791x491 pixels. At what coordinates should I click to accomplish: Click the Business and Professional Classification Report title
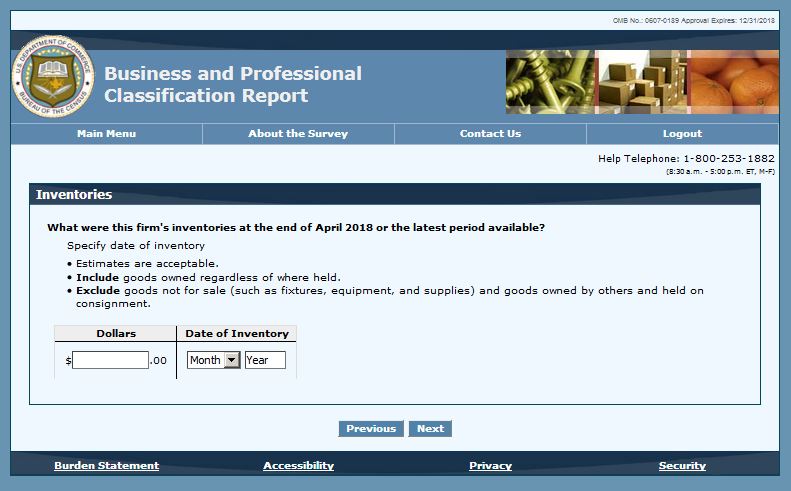tap(233, 85)
